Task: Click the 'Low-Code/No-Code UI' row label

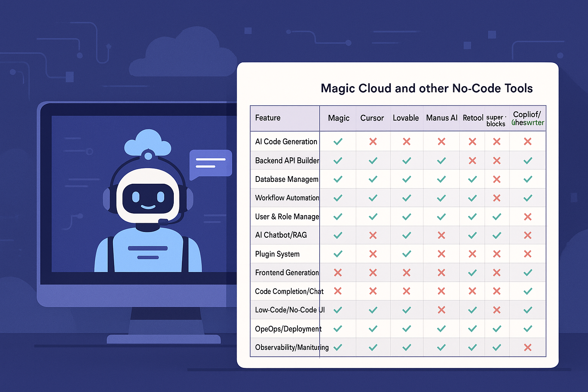Action: [290, 310]
